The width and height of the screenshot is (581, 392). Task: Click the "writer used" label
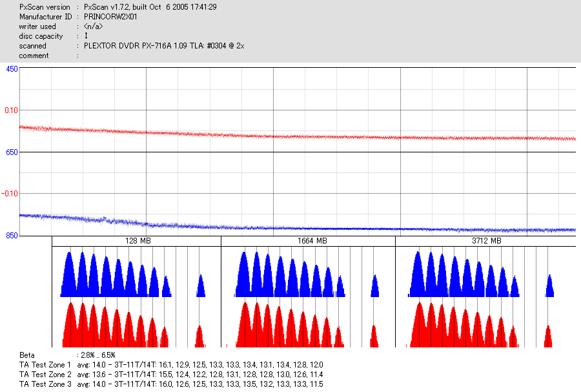[37, 26]
